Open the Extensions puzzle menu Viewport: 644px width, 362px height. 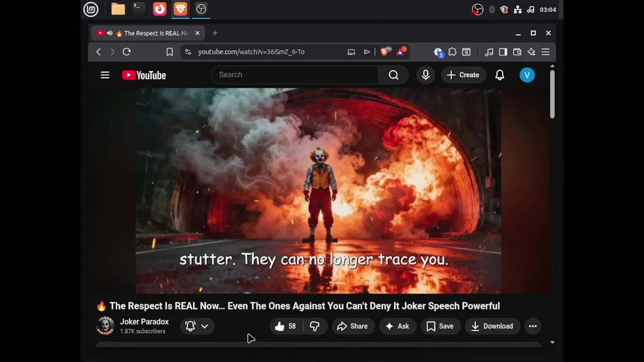(452, 52)
